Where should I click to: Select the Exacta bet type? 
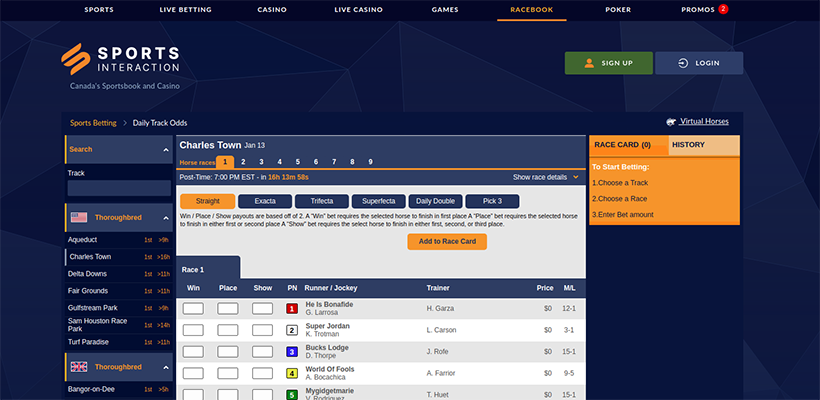(265, 201)
